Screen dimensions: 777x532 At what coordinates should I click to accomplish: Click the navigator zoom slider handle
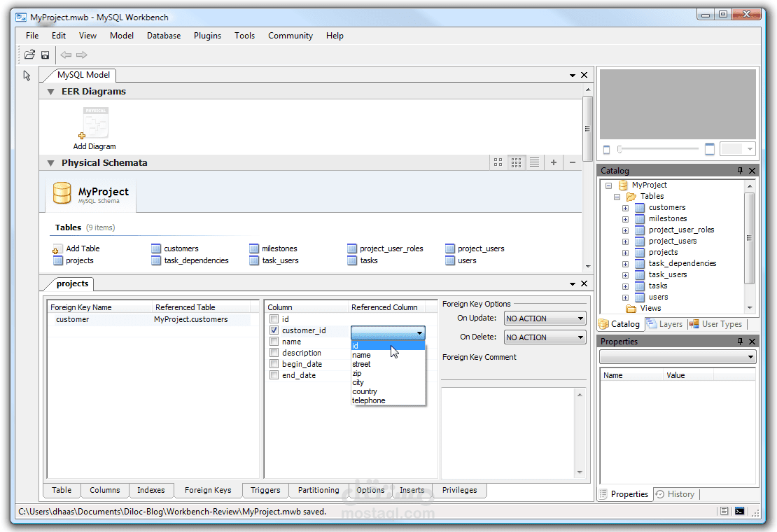click(x=619, y=148)
